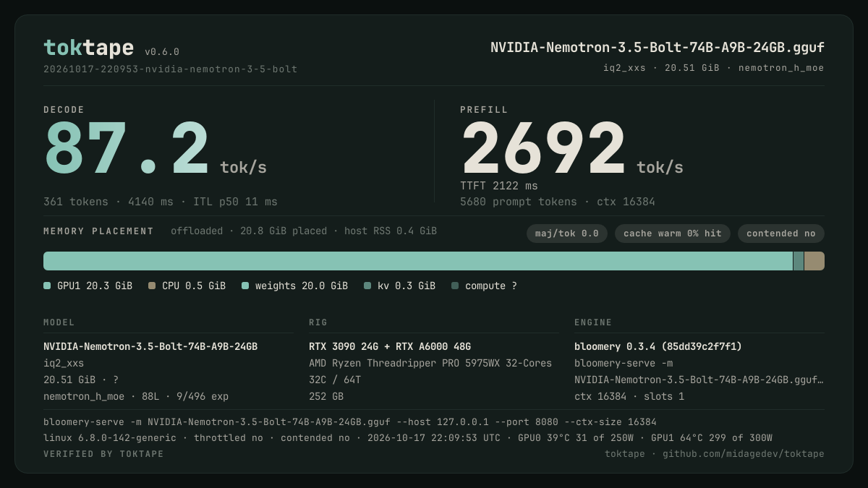The width and height of the screenshot is (868, 488).
Task: Click the GPU1 20.3 GiB legend swatch
Action: tap(47, 286)
